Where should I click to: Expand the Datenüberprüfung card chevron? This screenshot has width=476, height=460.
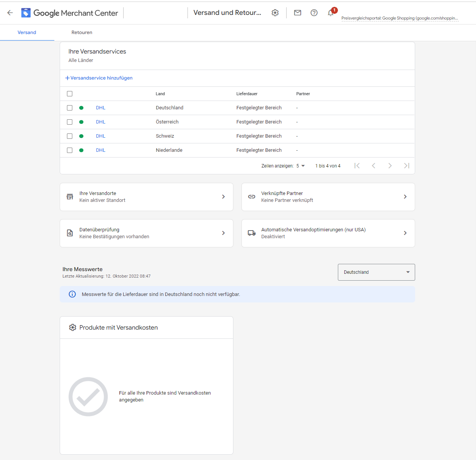coord(223,233)
